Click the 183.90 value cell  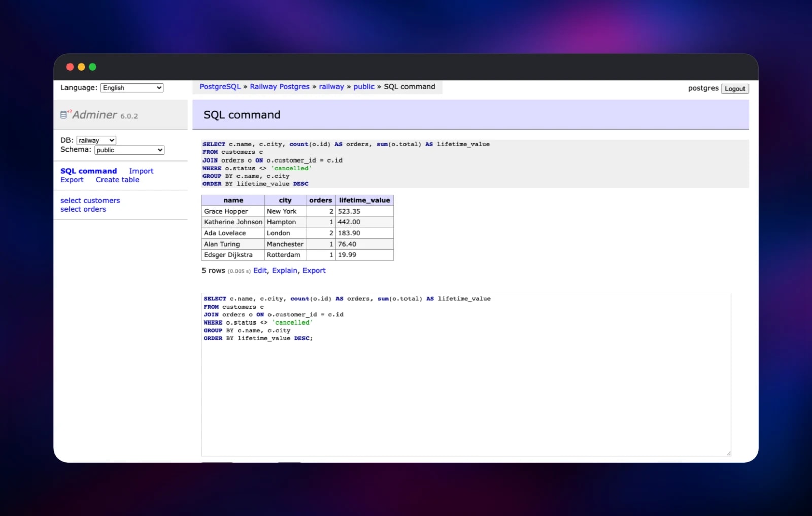pos(364,233)
